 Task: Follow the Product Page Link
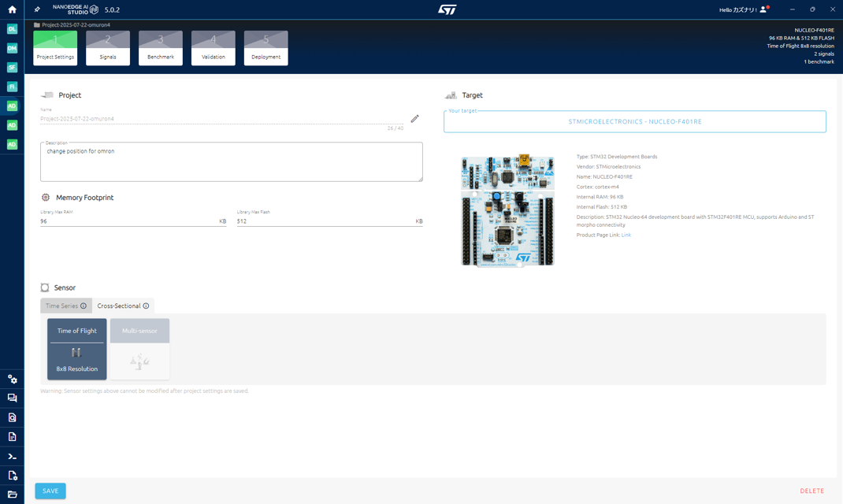coord(626,235)
